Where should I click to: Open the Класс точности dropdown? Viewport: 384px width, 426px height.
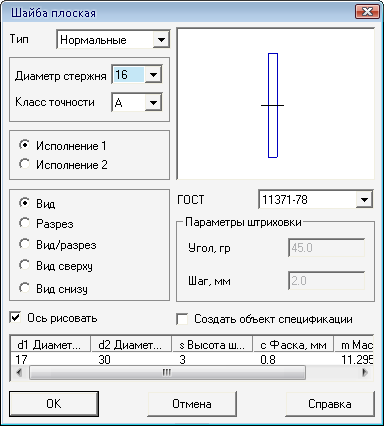pyautogui.click(x=153, y=103)
